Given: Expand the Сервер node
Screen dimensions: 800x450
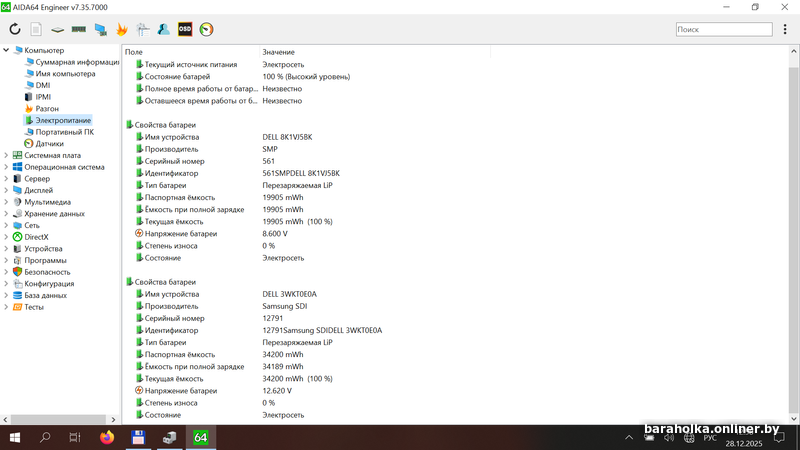Looking at the screenshot, I should coord(6,179).
